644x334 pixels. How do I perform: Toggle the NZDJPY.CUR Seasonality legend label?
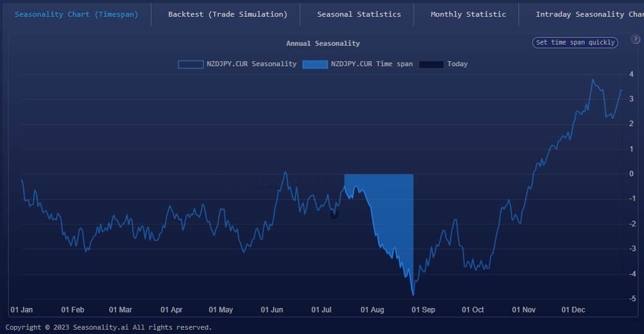coord(251,64)
